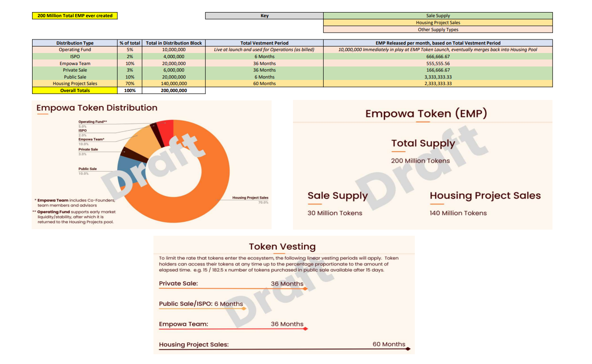Click the "70.0%" label beside the donut chart
This screenshot has height=364, width=592.
point(263,203)
